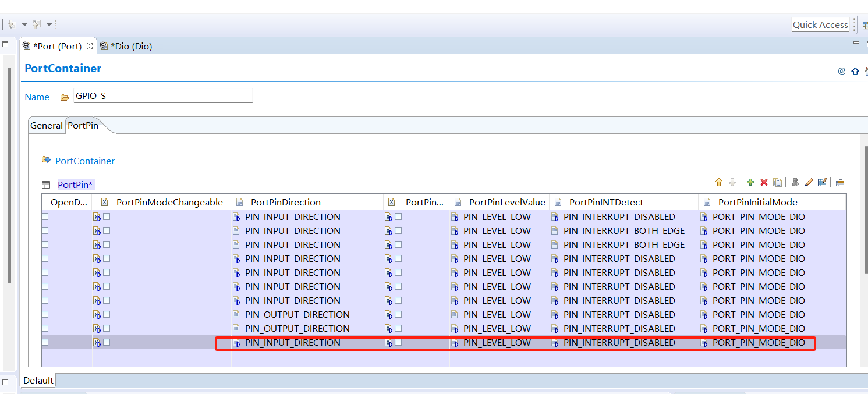Click the green plus add element icon
This screenshot has height=394, width=868.
coord(750,183)
